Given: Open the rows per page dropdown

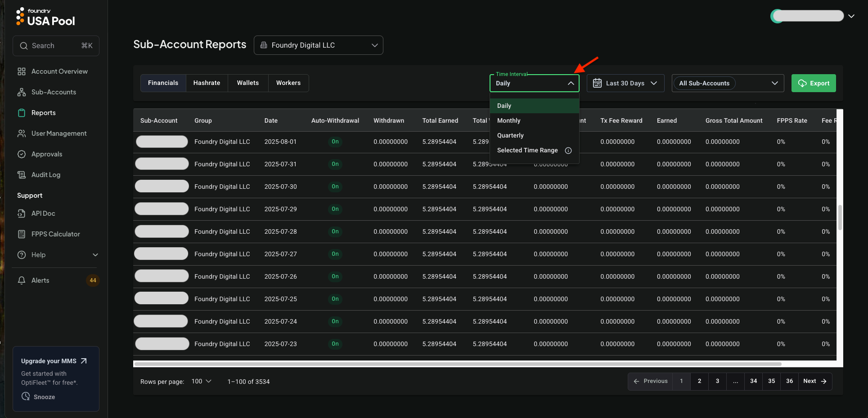Looking at the screenshot, I should click(x=201, y=381).
